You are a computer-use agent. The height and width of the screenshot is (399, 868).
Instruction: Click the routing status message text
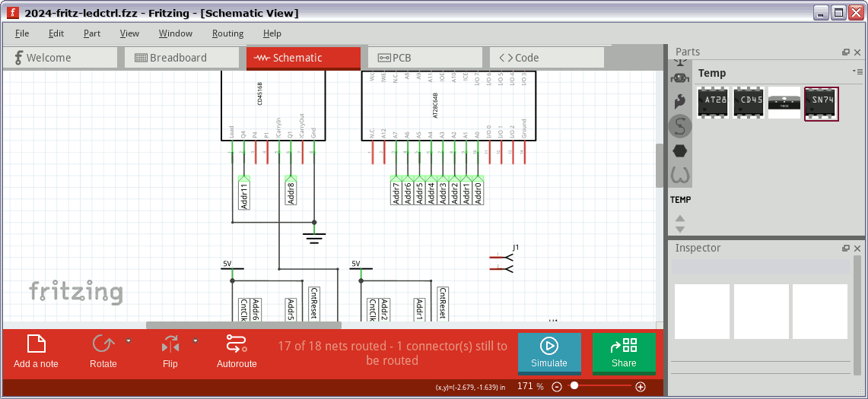tap(392, 353)
